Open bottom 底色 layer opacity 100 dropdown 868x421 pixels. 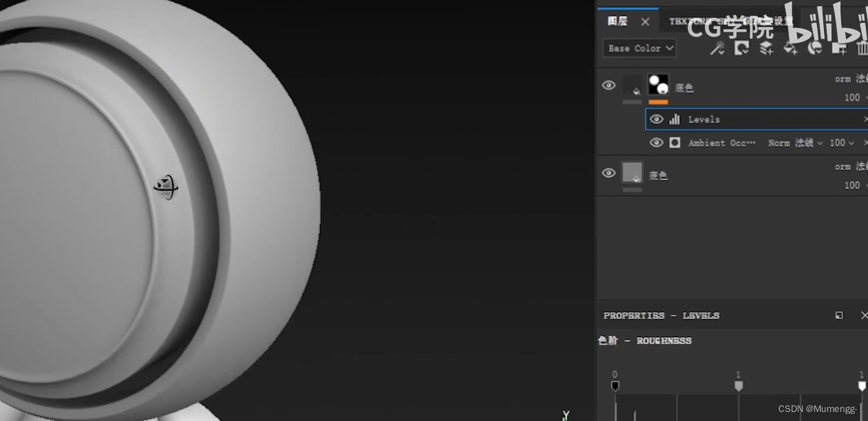(x=856, y=185)
